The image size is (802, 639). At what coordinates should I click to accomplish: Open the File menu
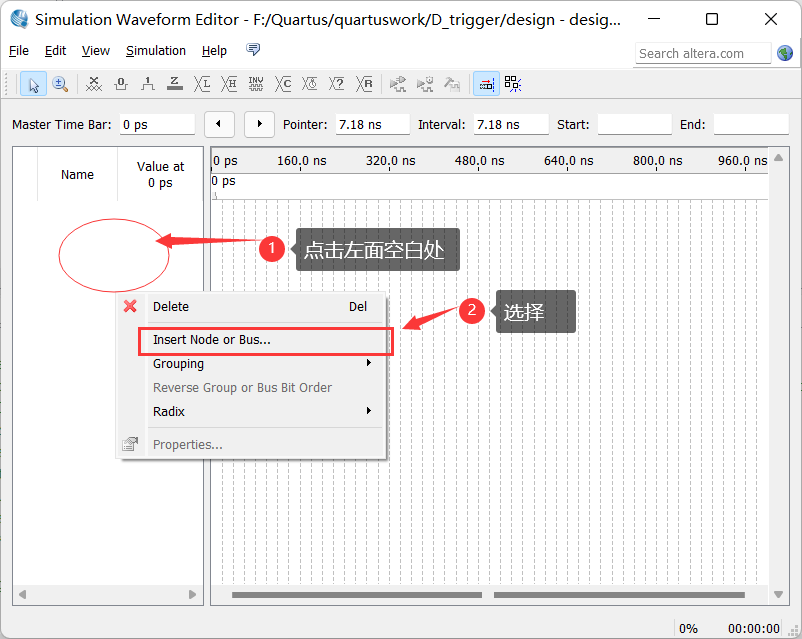tap(19, 51)
